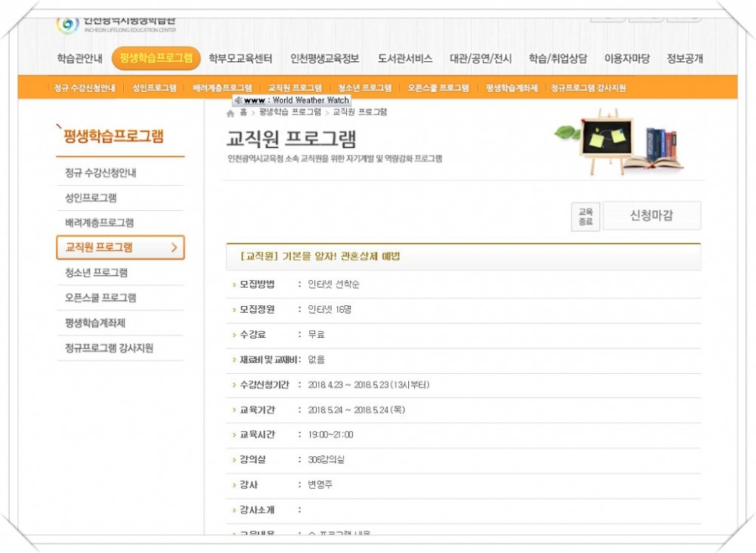Open 정보공개 in the top navigation

point(685,58)
